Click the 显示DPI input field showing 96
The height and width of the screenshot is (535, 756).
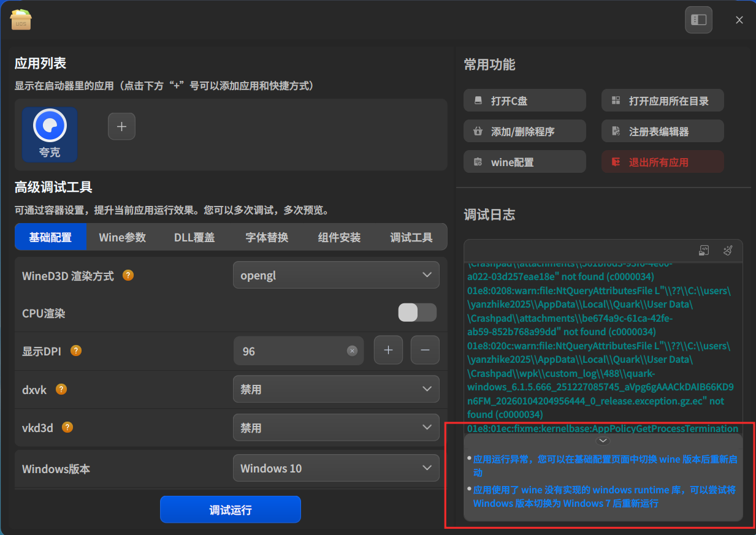pyautogui.click(x=299, y=351)
